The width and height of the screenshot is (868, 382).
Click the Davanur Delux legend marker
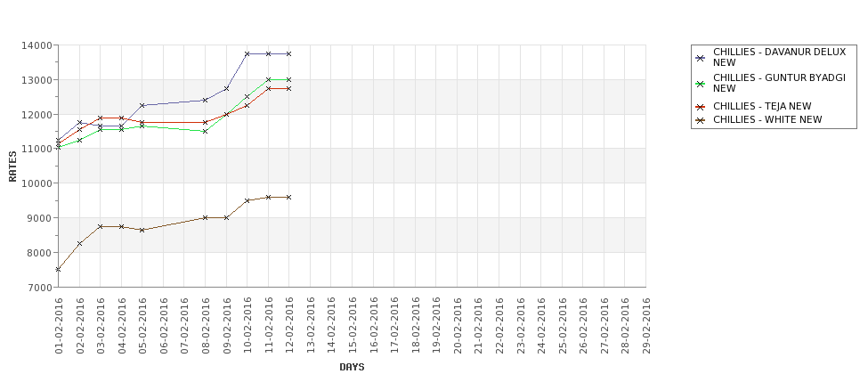(701, 58)
